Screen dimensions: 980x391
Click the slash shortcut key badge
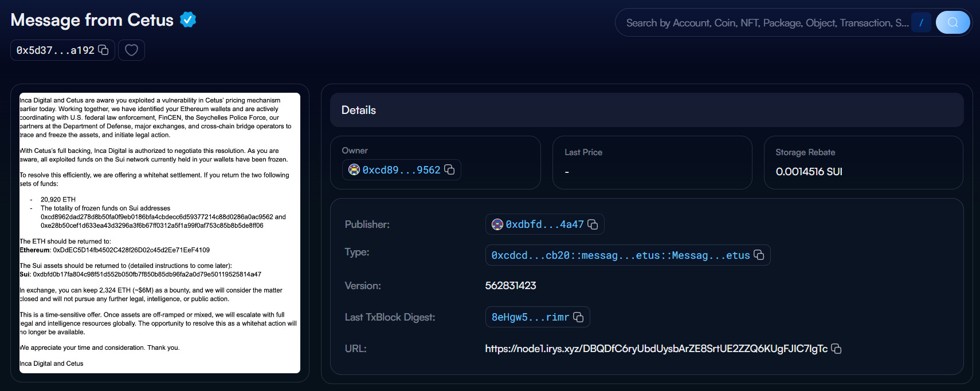(x=921, y=23)
